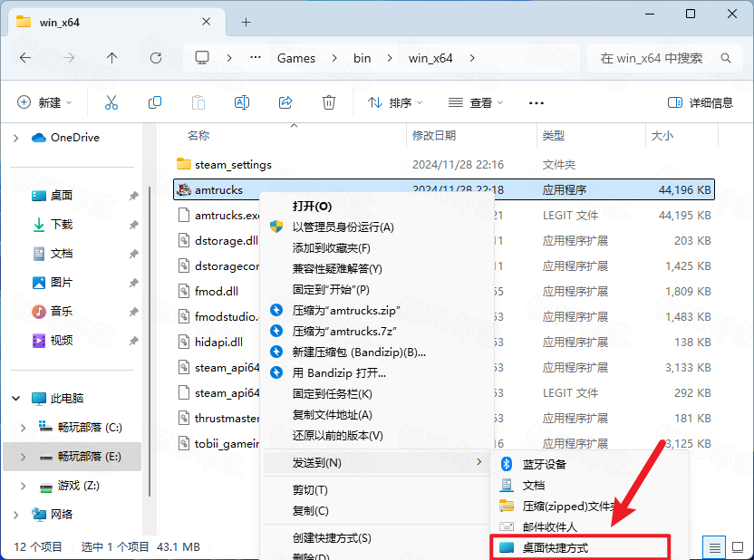
Task: Click the Share icon in toolbar
Action: (285, 102)
